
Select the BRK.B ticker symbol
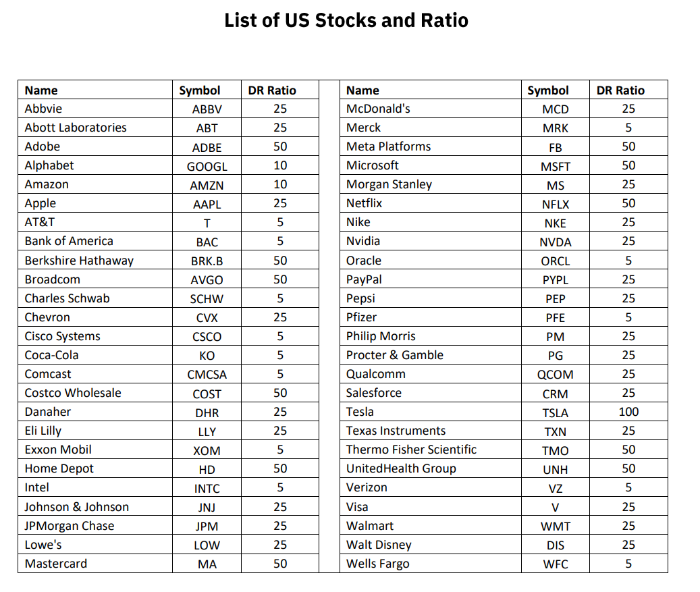[207, 261]
